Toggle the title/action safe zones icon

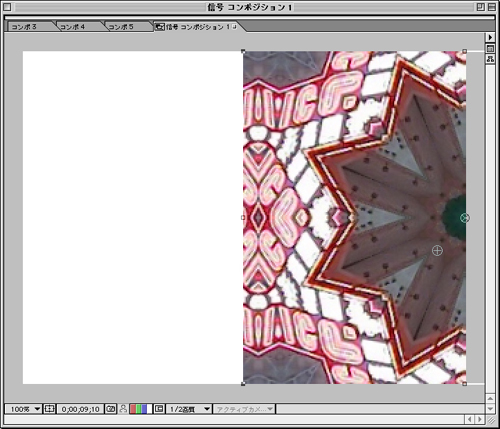point(49,409)
